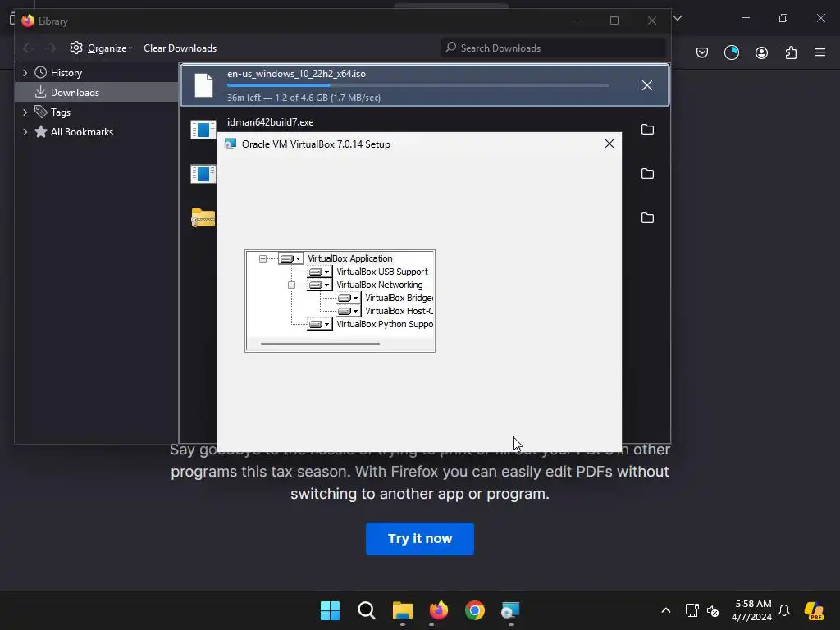Viewport: 840px width, 630px height.
Task: Open VirtualBox USB Support feature dropdown
Action: [x=320, y=272]
